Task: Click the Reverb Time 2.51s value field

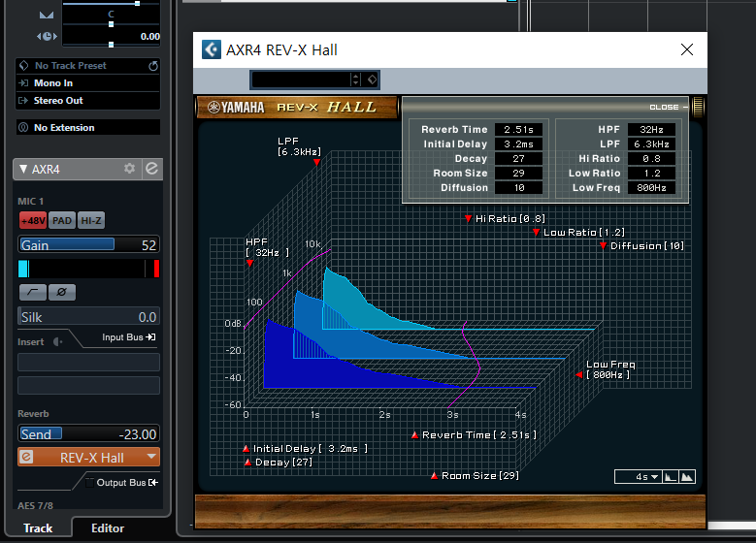Action: pyautogui.click(x=519, y=129)
